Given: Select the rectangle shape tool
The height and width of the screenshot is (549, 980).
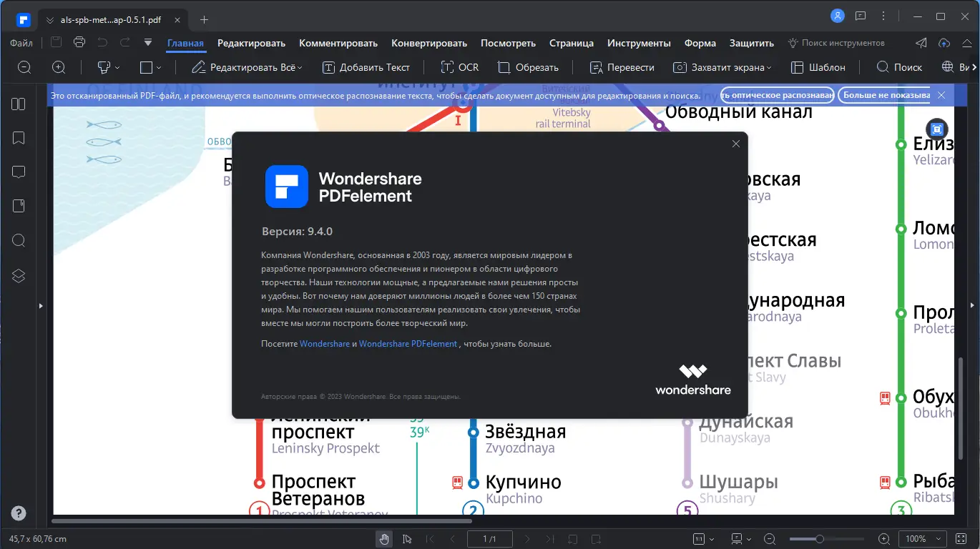Looking at the screenshot, I should 146,67.
